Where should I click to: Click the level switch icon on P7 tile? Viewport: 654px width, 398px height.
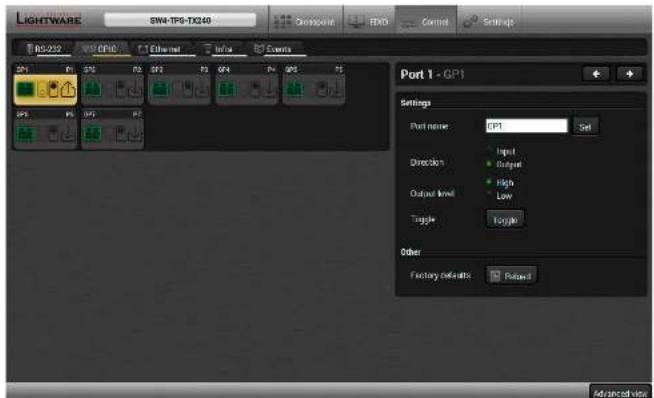pos(121,134)
